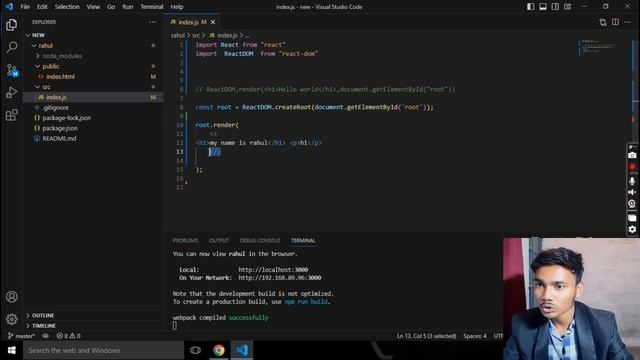Toggle webcam in recorder toolbar

(x=632, y=204)
